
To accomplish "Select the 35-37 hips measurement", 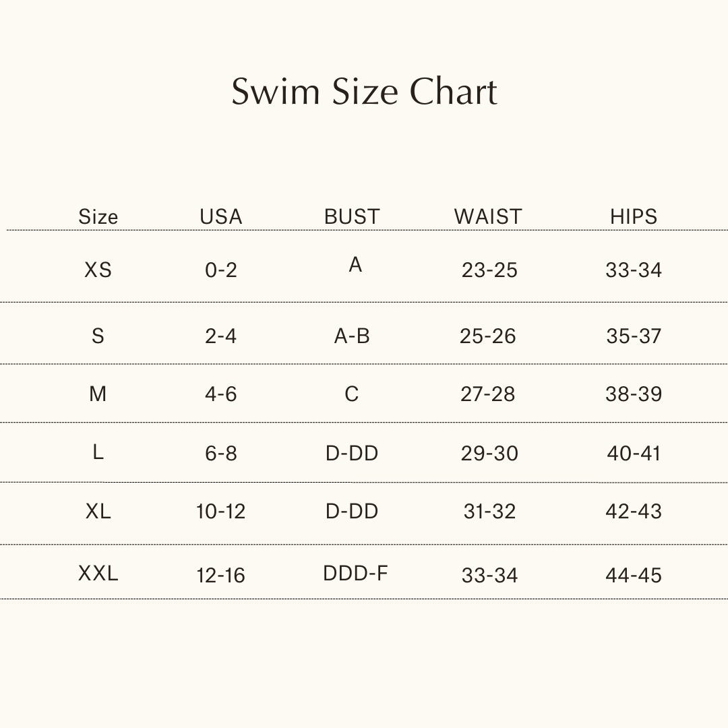I will [x=634, y=336].
